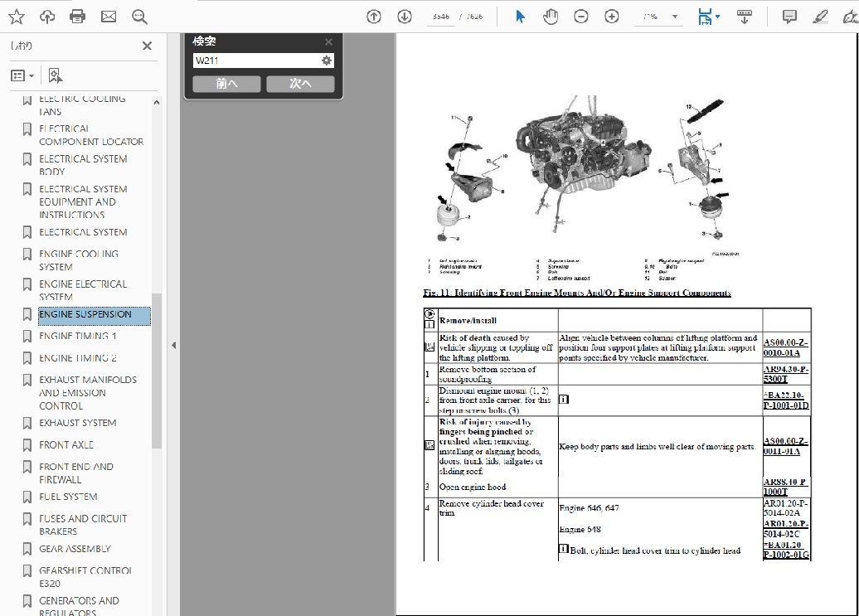Click the 次へ (next) search button
The width and height of the screenshot is (859, 616).
300,84
